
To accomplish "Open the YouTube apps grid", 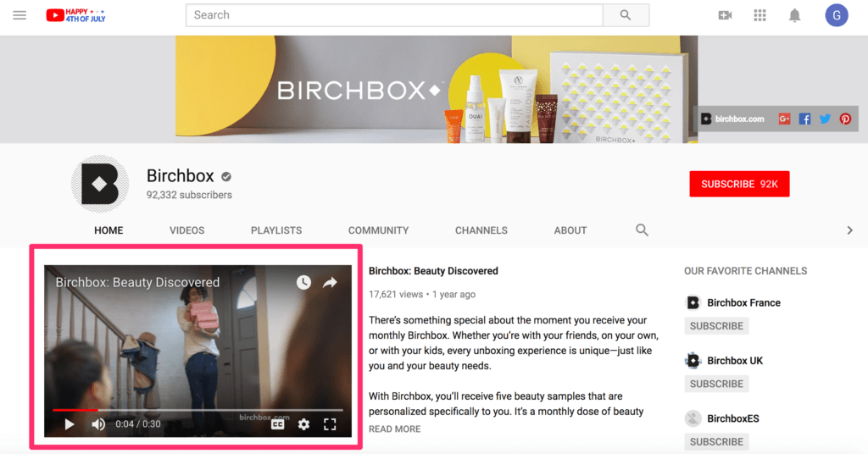I will (759, 15).
